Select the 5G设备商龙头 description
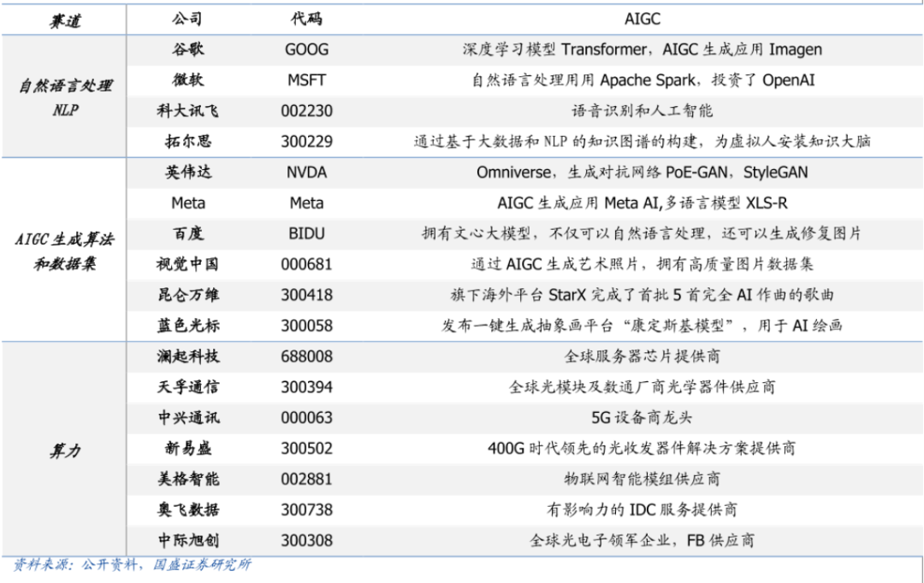 click(642, 417)
